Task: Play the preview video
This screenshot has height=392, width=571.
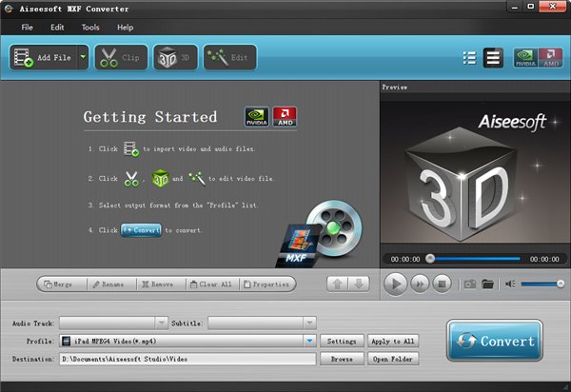Action: click(x=395, y=284)
